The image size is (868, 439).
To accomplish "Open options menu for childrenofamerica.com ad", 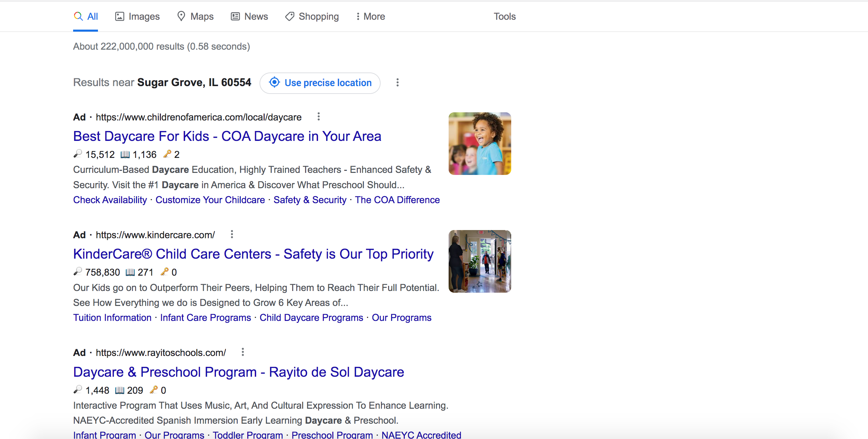I will [x=319, y=116].
